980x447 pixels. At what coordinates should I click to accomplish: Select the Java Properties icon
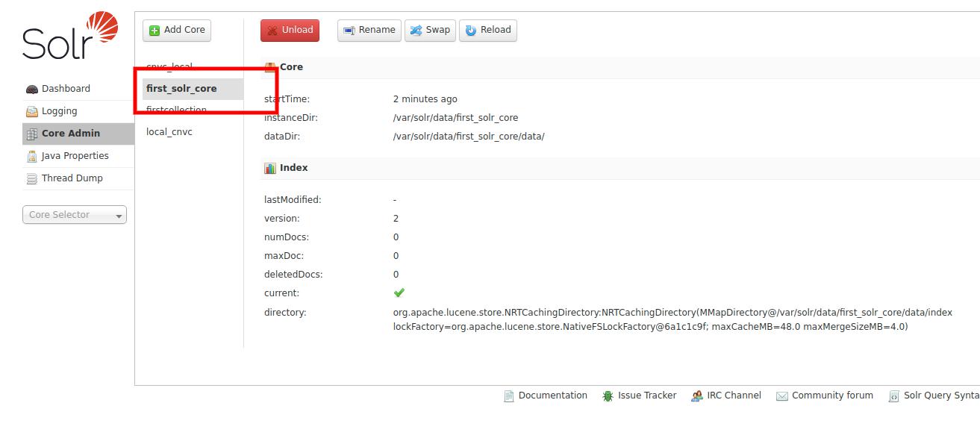[x=31, y=155]
